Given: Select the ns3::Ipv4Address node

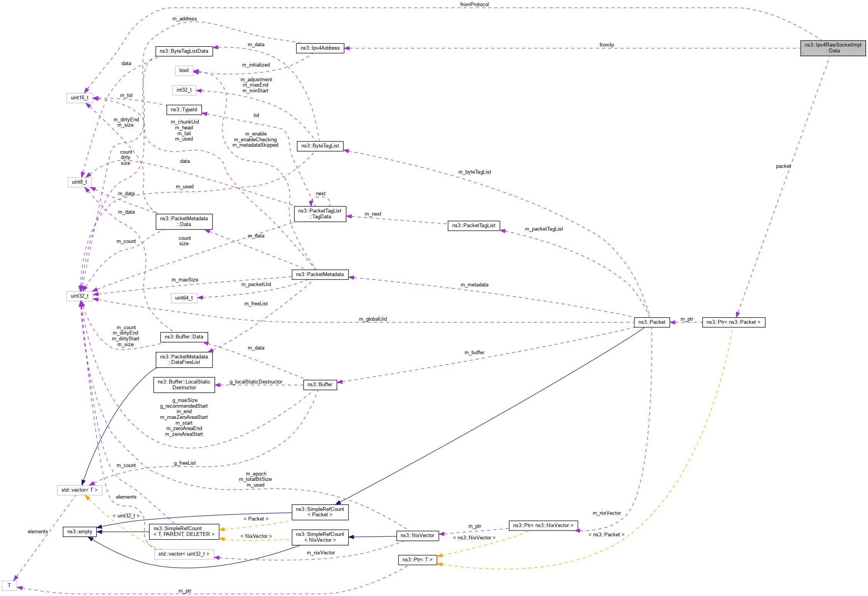Looking at the screenshot, I should (320, 49).
